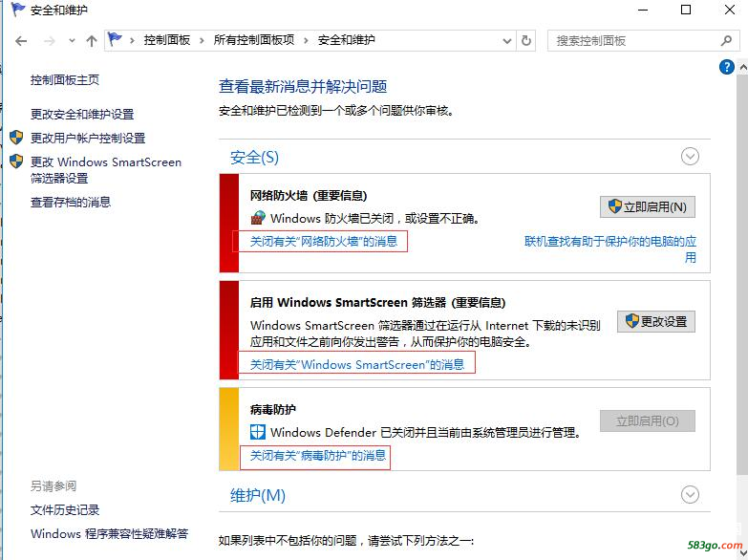Image resolution: width=748 pixels, height=560 pixels.
Task: Open 联机查找有助于保护你的电脑的应用 link
Action: point(610,249)
